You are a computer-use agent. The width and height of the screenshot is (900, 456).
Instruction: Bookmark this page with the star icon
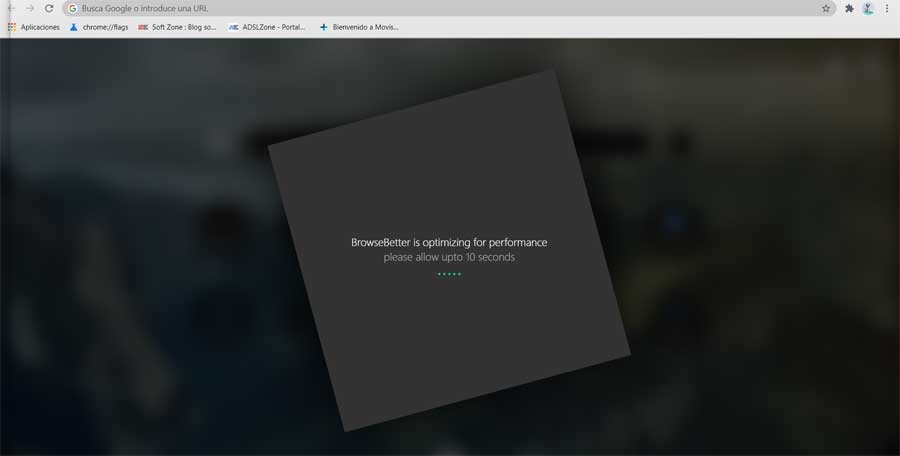tap(826, 9)
